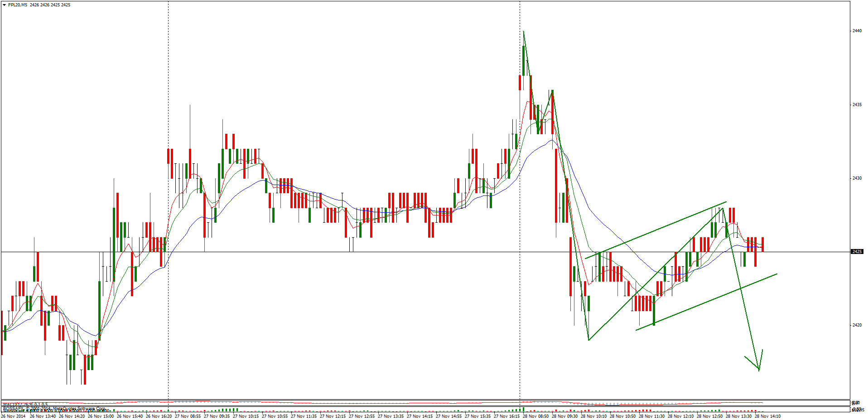
Task: Click the 26 Nov 13:40 time label
Action: coord(43,416)
